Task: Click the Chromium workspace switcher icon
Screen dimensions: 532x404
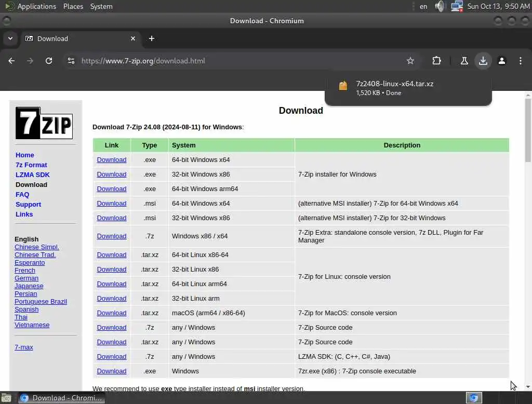Action: [474, 398]
